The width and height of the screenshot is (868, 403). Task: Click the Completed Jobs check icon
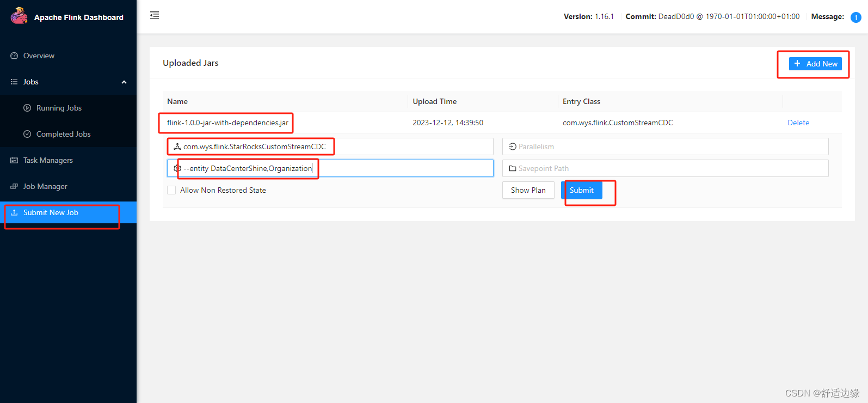click(x=27, y=134)
